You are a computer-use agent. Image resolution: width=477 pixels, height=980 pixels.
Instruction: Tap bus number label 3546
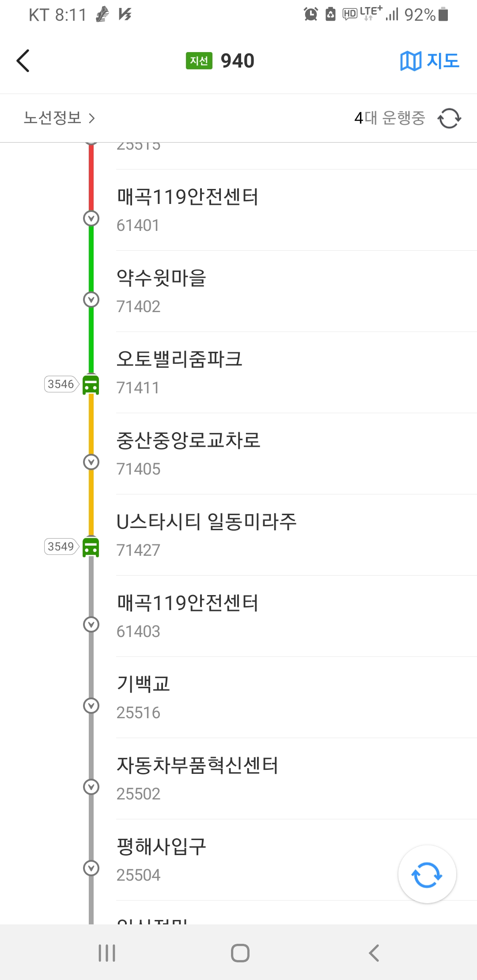click(61, 384)
